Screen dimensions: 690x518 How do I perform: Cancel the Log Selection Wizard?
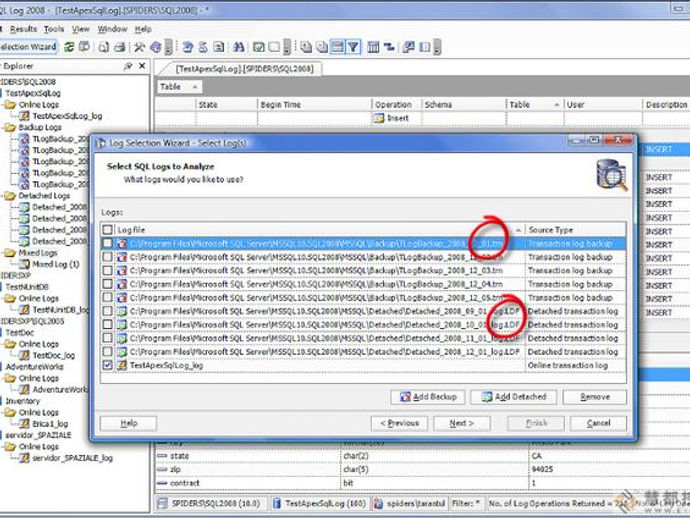point(598,423)
